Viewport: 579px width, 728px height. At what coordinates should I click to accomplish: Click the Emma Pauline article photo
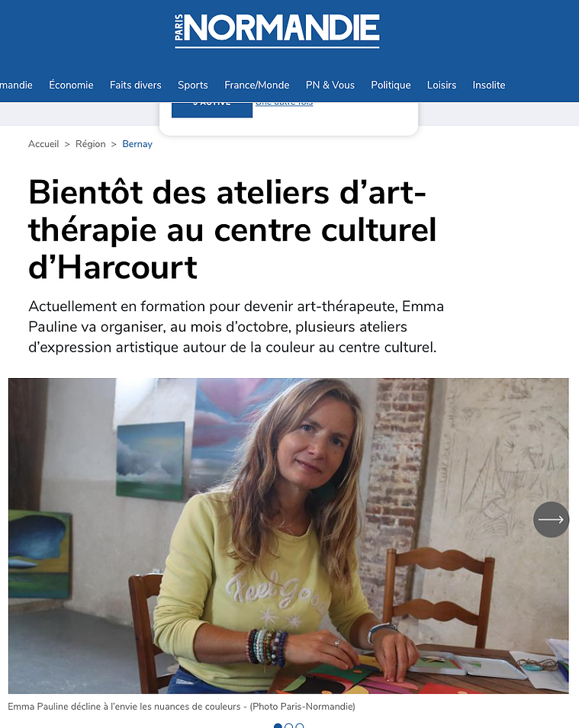(x=288, y=536)
